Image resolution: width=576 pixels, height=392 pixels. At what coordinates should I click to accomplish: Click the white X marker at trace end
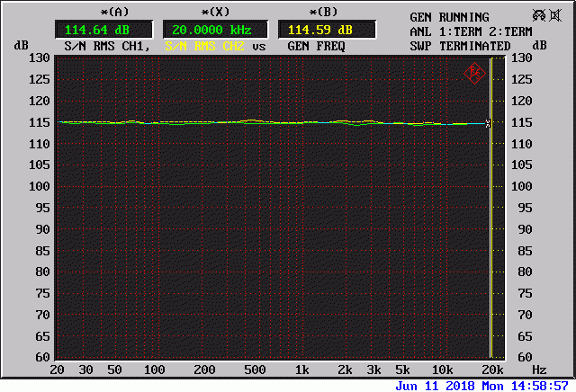(x=488, y=123)
